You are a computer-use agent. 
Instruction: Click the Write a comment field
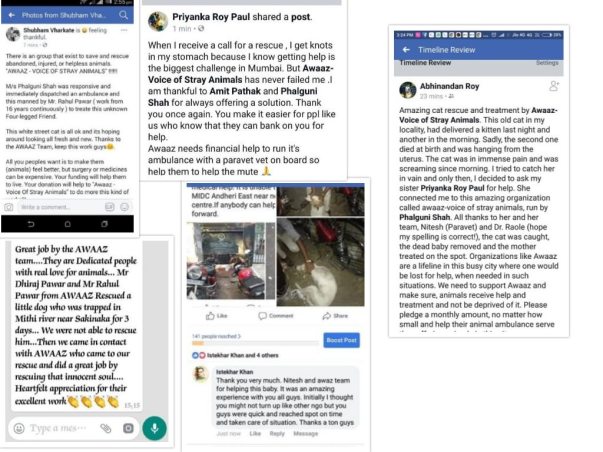click(60, 207)
